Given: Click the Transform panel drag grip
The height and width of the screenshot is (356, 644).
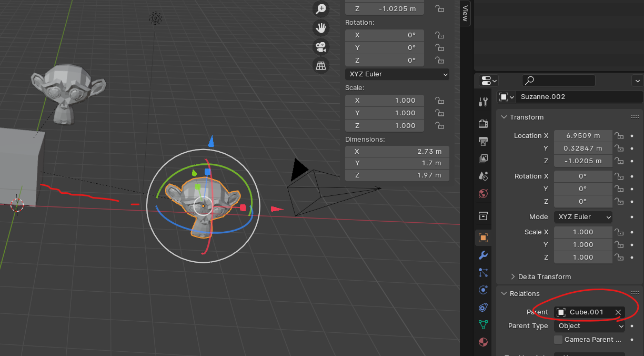Looking at the screenshot, I should click(x=635, y=117).
